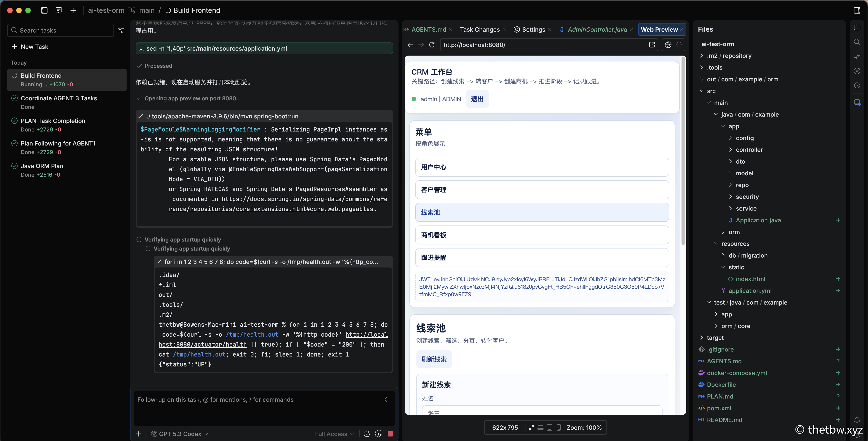Toggle the right sidebar panel
Viewport: 868px width, 441px height.
(x=857, y=10)
